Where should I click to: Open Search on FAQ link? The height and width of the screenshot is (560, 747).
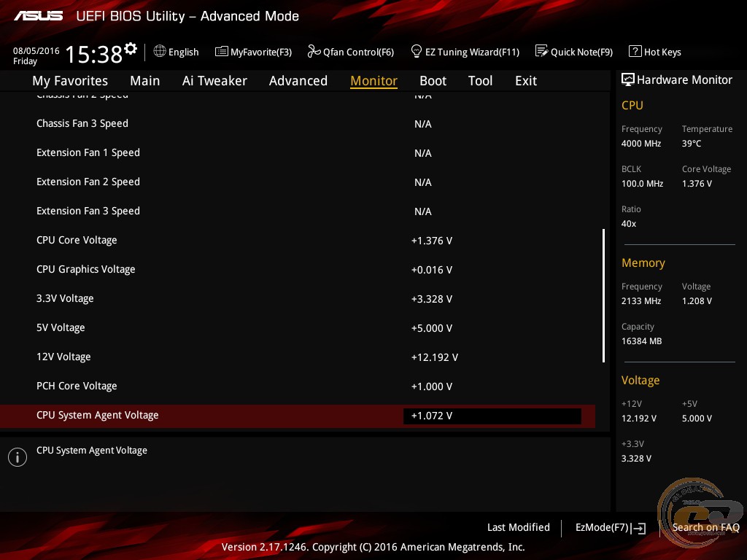705,527
